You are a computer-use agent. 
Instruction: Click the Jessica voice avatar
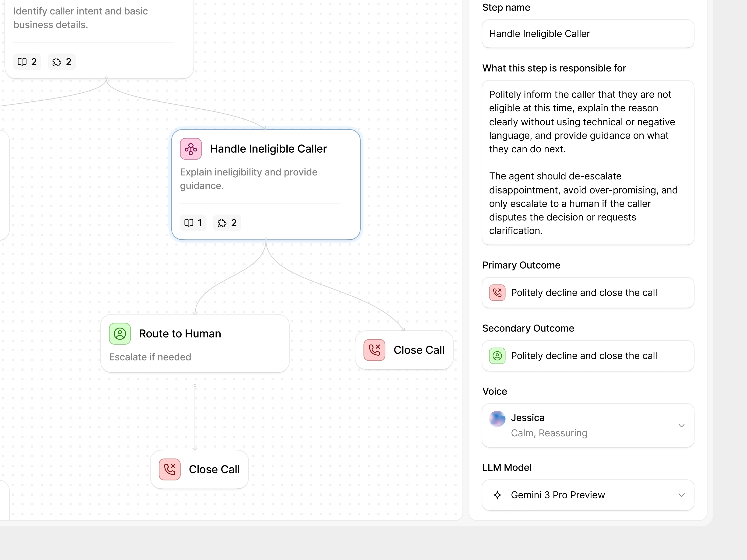pos(497,419)
